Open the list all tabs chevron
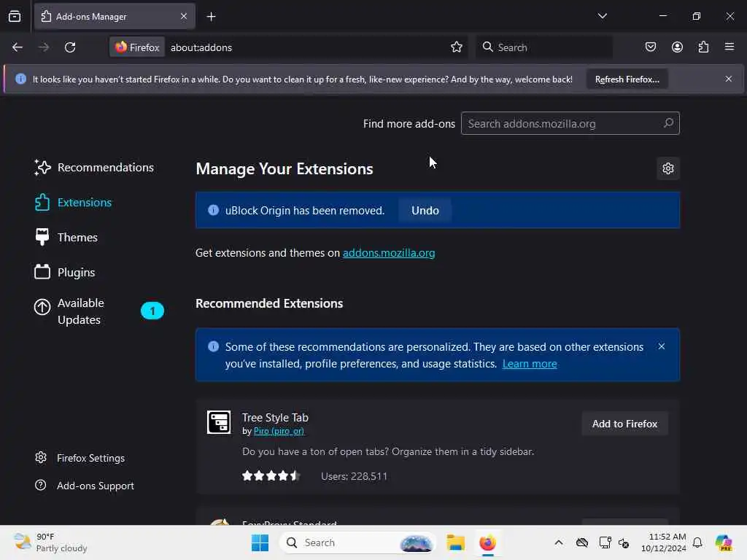The height and width of the screenshot is (560, 747). click(x=602, y=16)
